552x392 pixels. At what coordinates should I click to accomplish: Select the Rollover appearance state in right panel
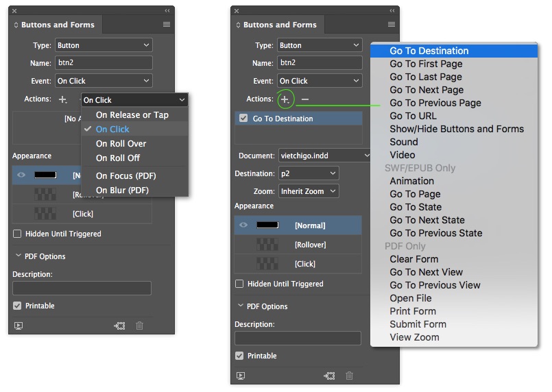[310, 245]
